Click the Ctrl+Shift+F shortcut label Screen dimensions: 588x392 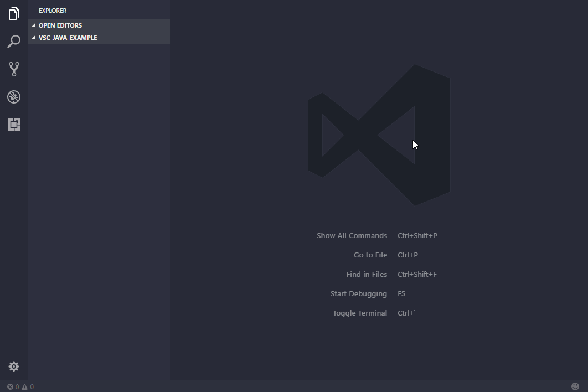[417, 274]
